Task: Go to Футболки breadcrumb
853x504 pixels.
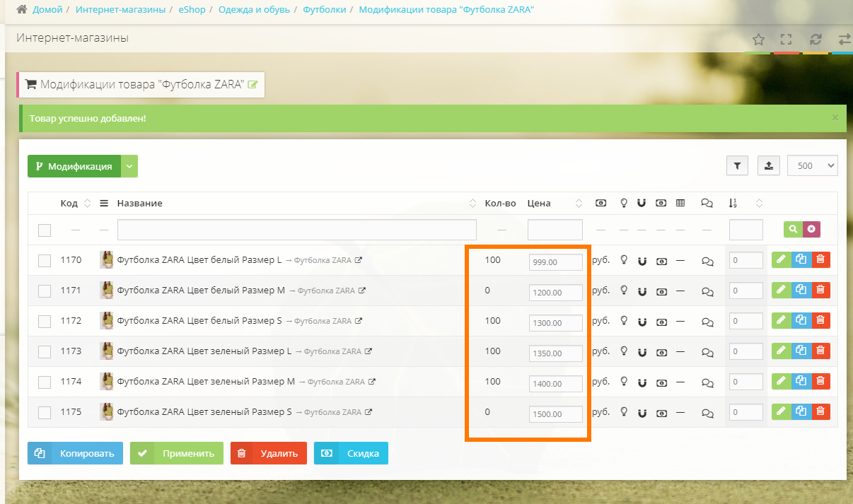Action: point(325,10)
